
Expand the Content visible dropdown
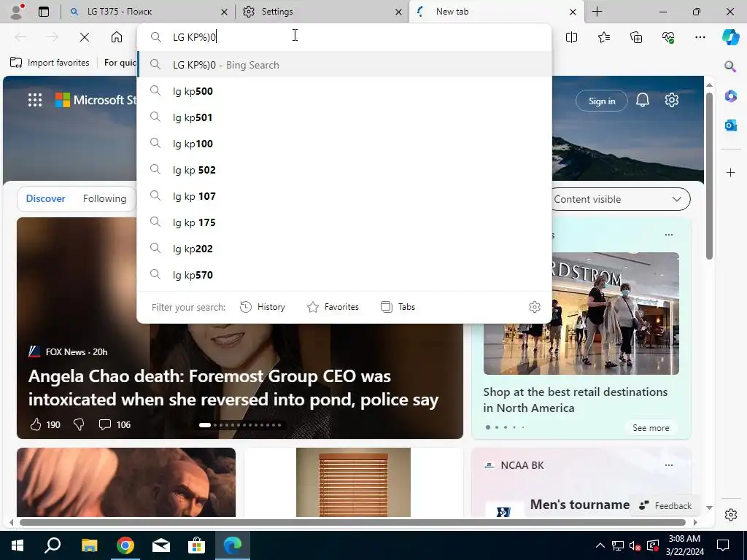(620, 199)
